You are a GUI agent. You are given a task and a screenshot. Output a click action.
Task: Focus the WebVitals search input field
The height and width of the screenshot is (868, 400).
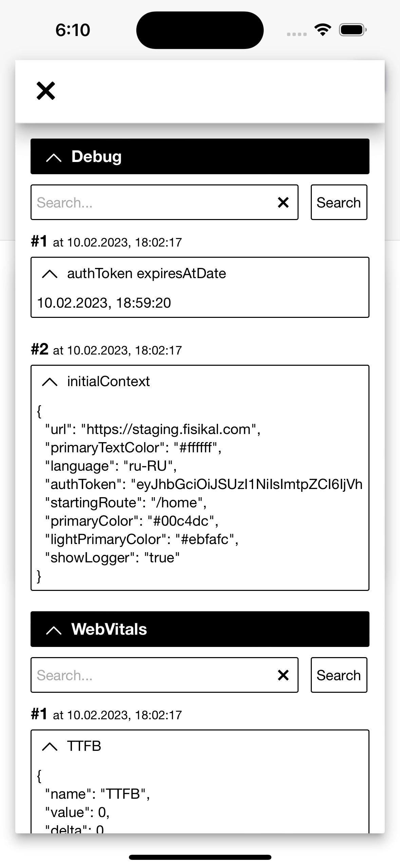(x=153, y=675)
